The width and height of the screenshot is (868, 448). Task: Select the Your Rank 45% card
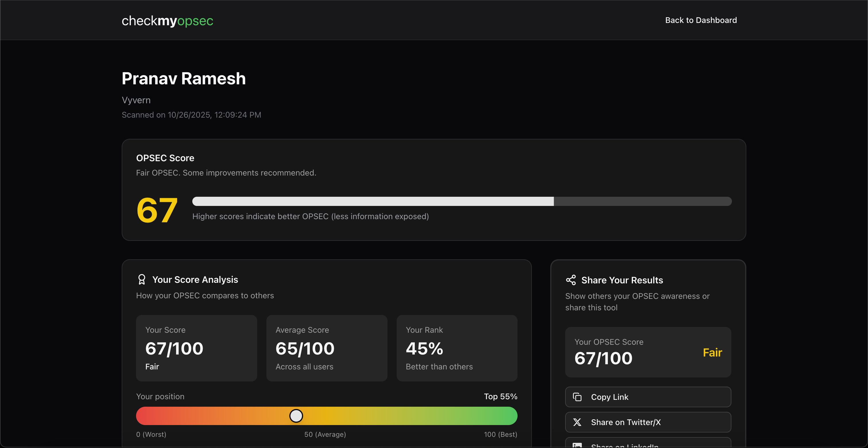[x=457, y=348]
